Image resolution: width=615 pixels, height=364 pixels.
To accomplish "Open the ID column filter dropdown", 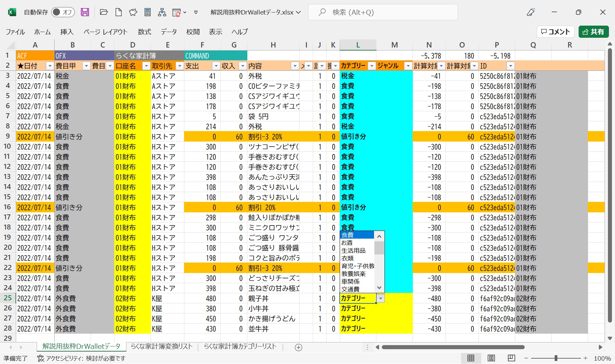I will pyautogui.click(x=511, y=66).
